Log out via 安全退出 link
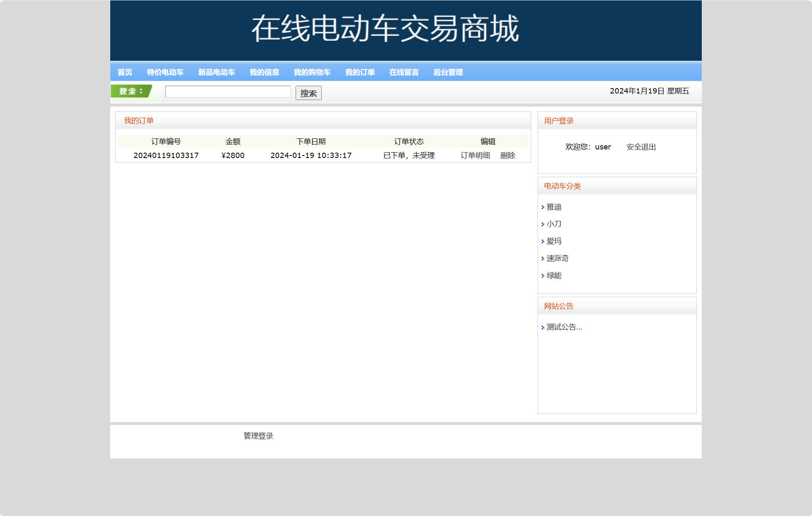This screenshot has height=516, width=812. pyautogui.click(x=641, y=147)
